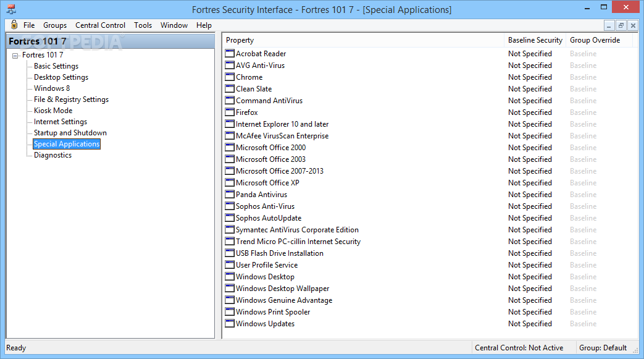This screenshot has width=644, height=359.
Task: Select Desktop Settings in the tree
Action: (61, 77)
